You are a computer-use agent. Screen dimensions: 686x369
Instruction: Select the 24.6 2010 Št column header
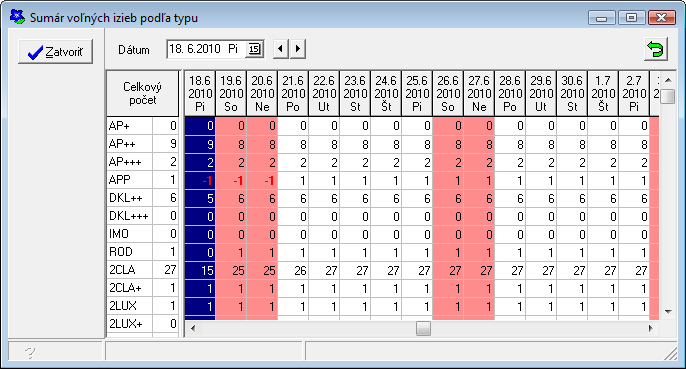[x=386, y=94]
